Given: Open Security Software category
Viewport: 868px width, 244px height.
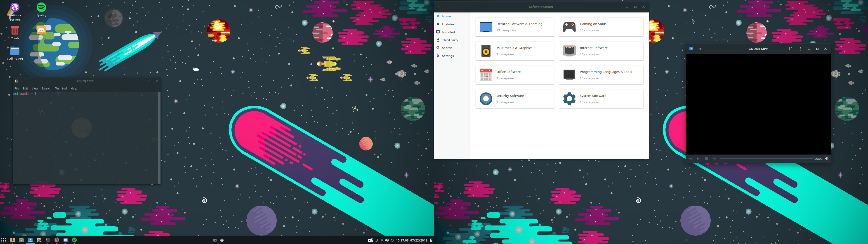Looking at the screenshot, I should (514, 99).
